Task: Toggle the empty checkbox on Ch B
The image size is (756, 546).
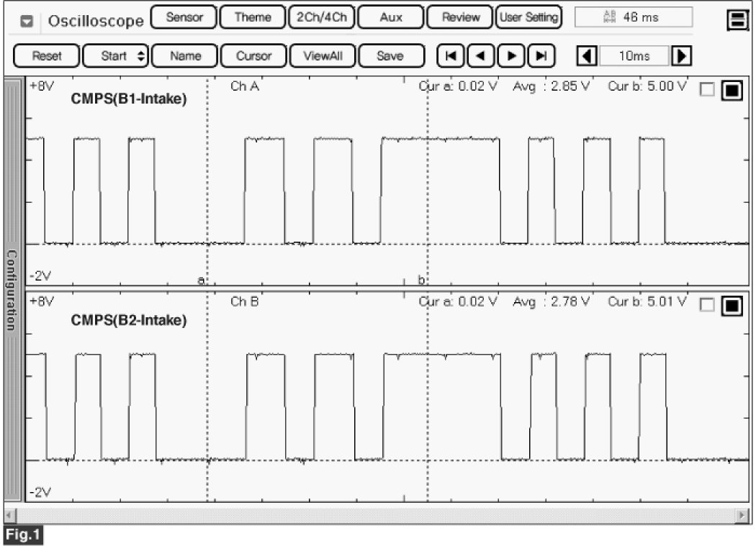Action: pyautogui.click(x=708, y=305)
